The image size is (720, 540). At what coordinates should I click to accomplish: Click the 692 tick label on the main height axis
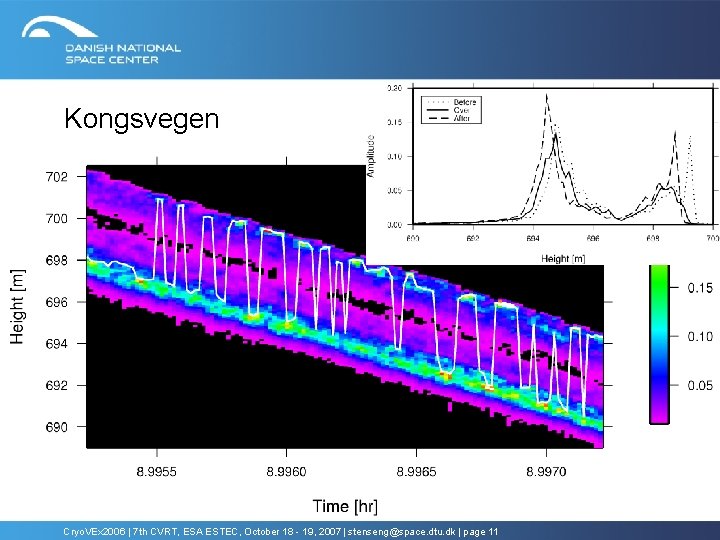coord(56,385)
